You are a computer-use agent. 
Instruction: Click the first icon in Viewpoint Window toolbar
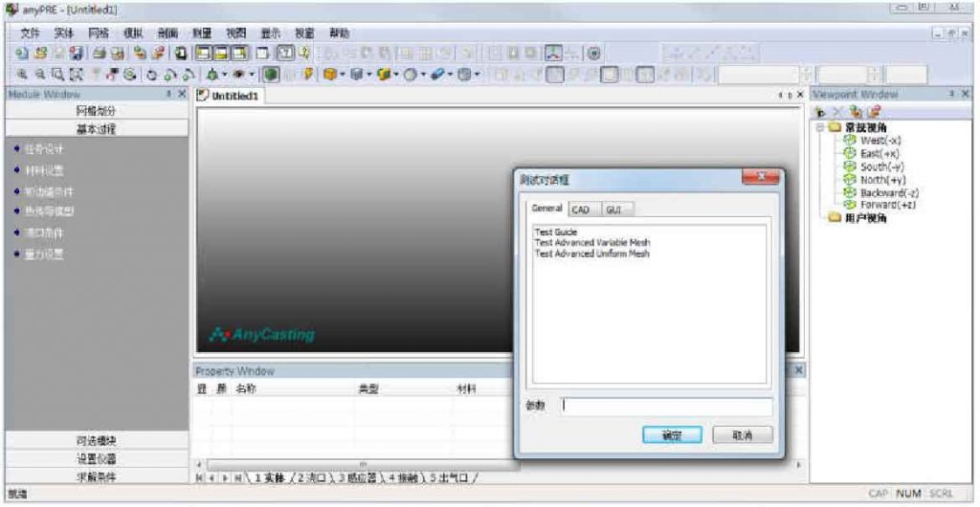[x=821, y=112]
